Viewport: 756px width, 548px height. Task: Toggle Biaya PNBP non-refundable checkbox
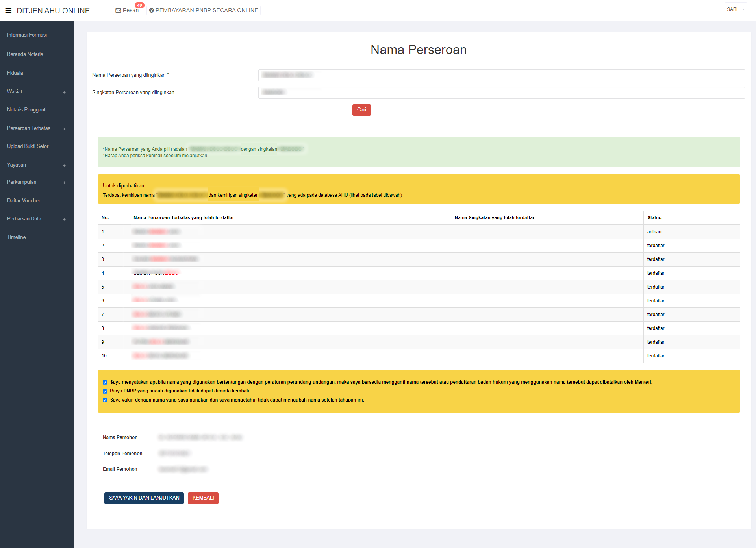click(x=105, y=391)
